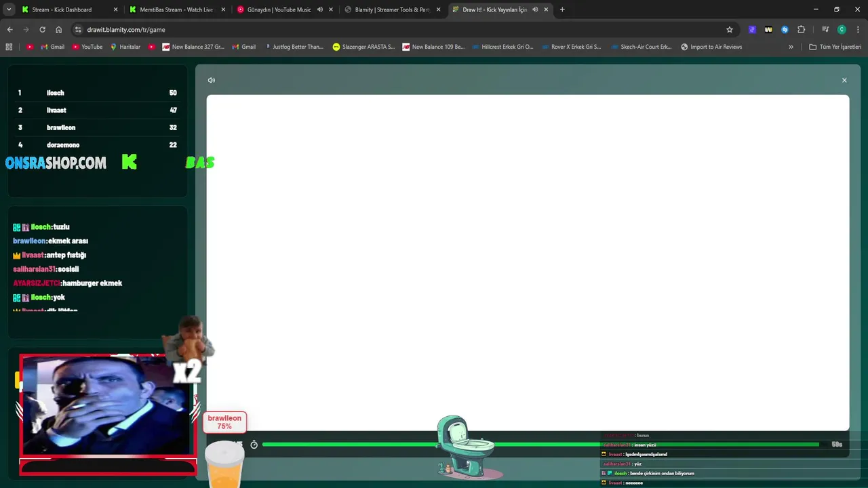This screenshot has height=488, width=868.
Task: Open the Justfog Better Than bookmark
Action: 294,47
